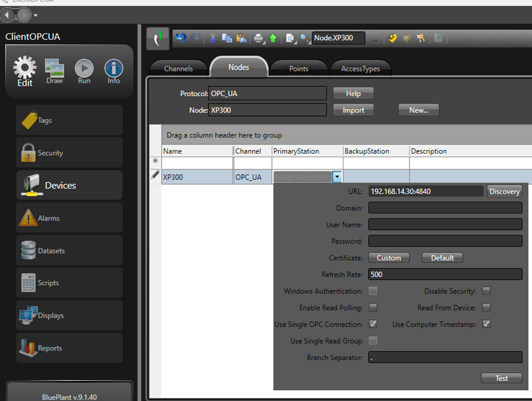The width and height of the screenshot is (532, 401).
Task: Click the Cut scissors icon
Action: pos(213,38)
